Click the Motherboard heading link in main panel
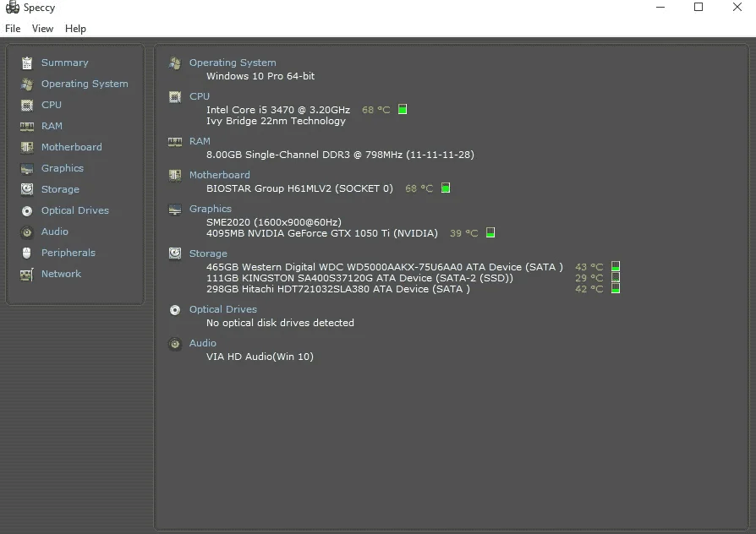The height and width of the screenshot is (534, 756). (x=219, y=175)
